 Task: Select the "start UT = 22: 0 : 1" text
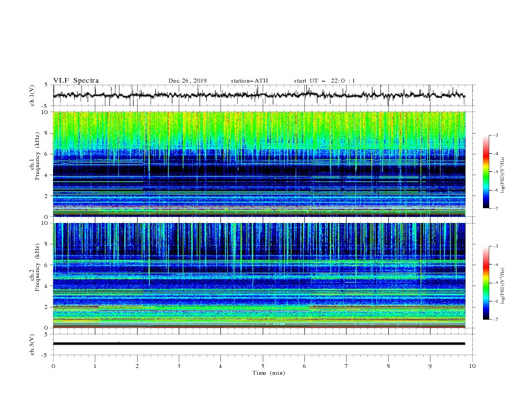pyautogui.click(x=324, y=81)
